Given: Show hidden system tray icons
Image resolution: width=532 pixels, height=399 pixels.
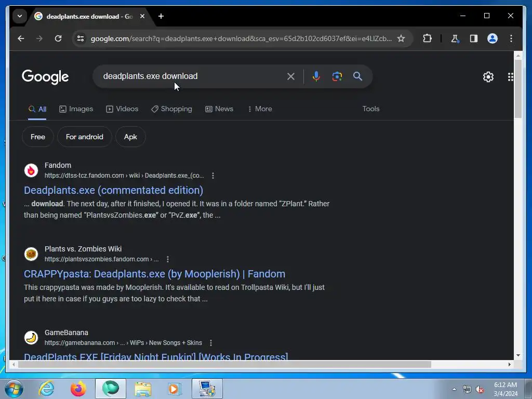Looking at the screenshot, I should pos(454,389).
